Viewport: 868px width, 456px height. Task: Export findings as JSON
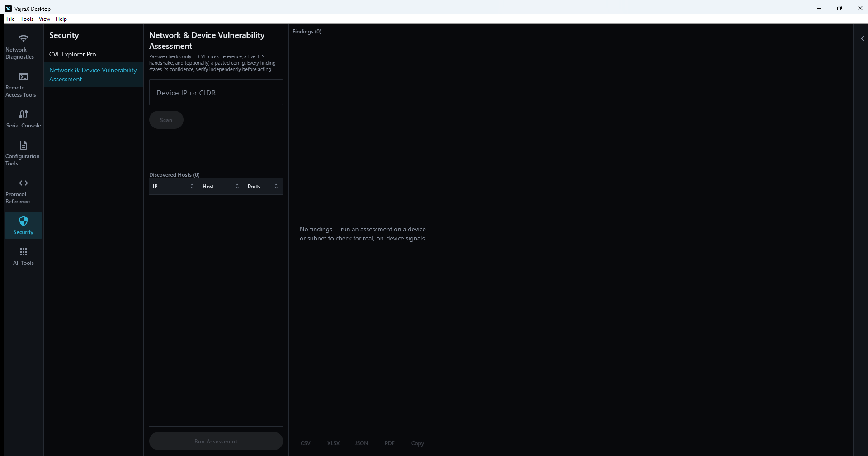click(x=361, y=443)
